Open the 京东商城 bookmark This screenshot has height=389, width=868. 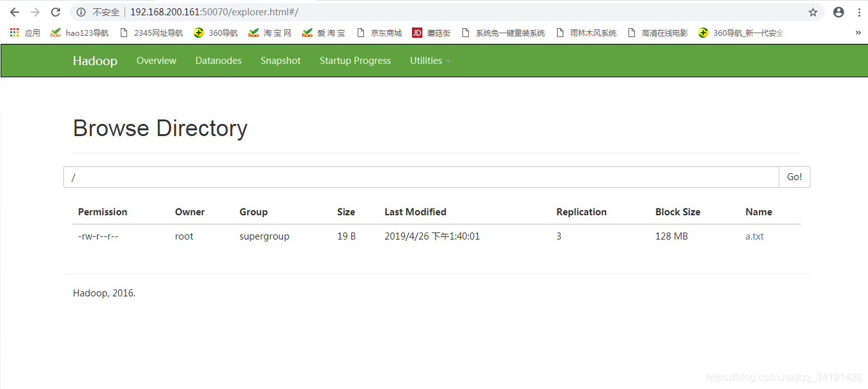coord(379,33)
